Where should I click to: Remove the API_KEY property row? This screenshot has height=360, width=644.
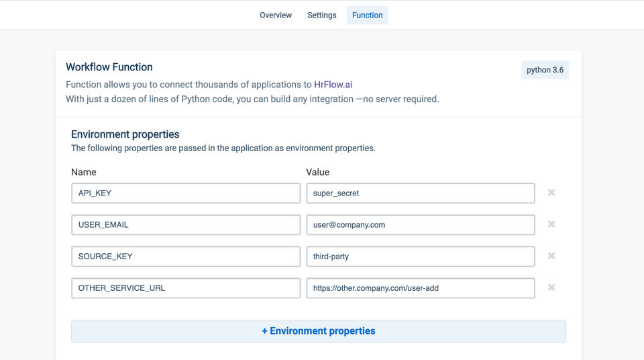pyautogui.click(x=551, y=193)
